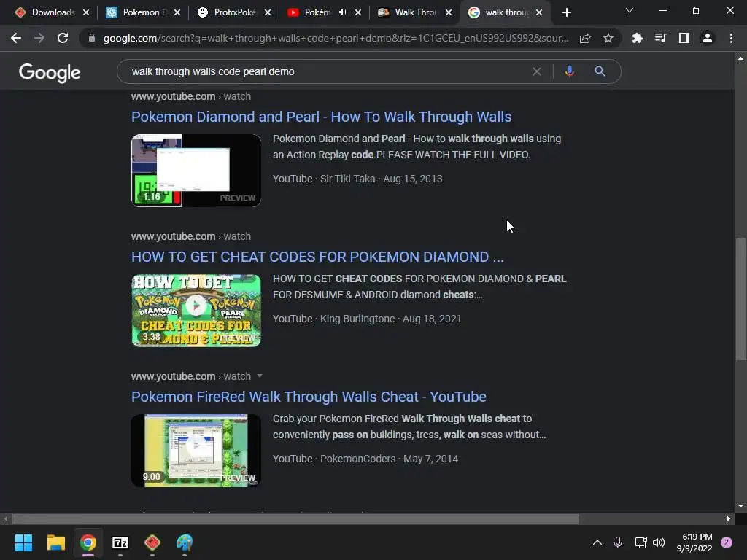Image resolution: width=747 pixels, height=560 pixels.
Task: Open Chrome's three-dot menu
Action: point(731,38)
